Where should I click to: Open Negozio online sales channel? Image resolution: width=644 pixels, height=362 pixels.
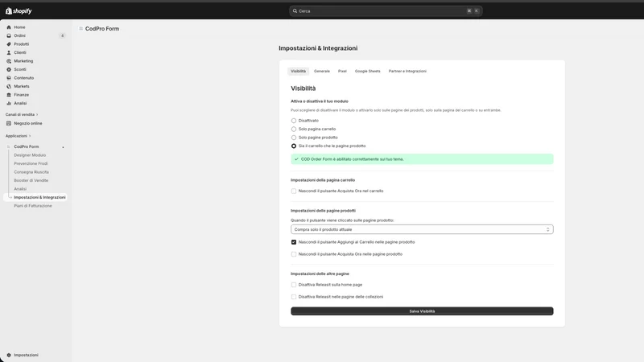[28, 123]
